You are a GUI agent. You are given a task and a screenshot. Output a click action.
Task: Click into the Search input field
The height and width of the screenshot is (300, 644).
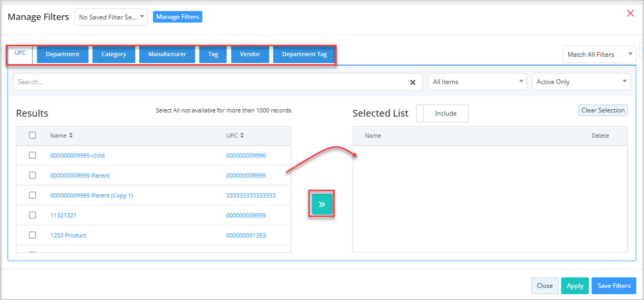[210, 82]
